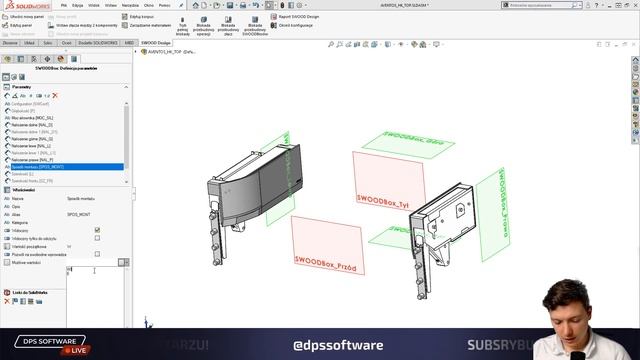Image resolution: width=640 pixels, height=360 pixels.
Task: Open the Widok menu
Action: click(94, 5)
